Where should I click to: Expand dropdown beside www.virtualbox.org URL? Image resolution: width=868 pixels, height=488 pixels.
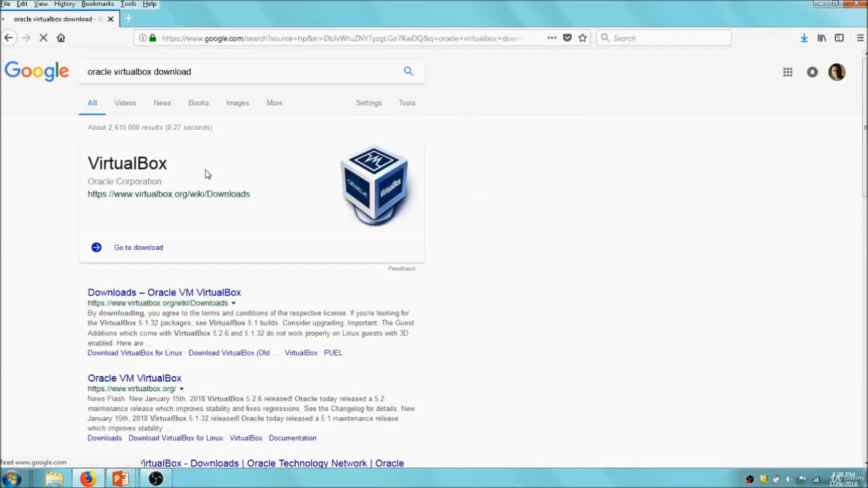tap(181, 389)
